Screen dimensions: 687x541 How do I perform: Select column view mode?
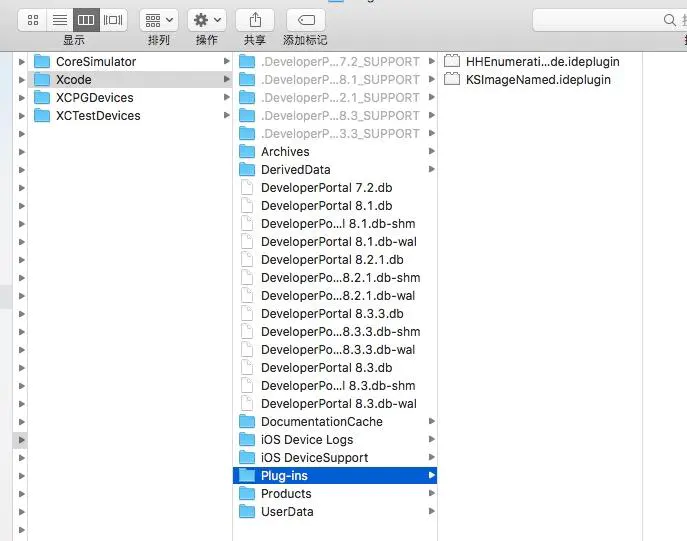click(x=86, y=20)
